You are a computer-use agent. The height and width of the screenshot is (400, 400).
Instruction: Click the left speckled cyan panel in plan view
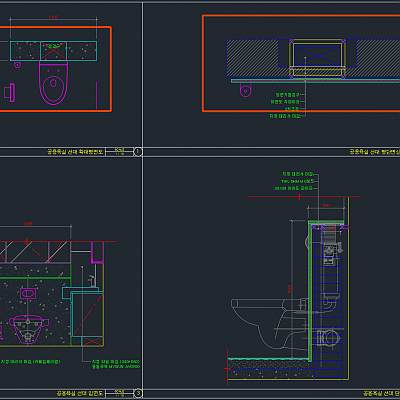tap(25, 51)
